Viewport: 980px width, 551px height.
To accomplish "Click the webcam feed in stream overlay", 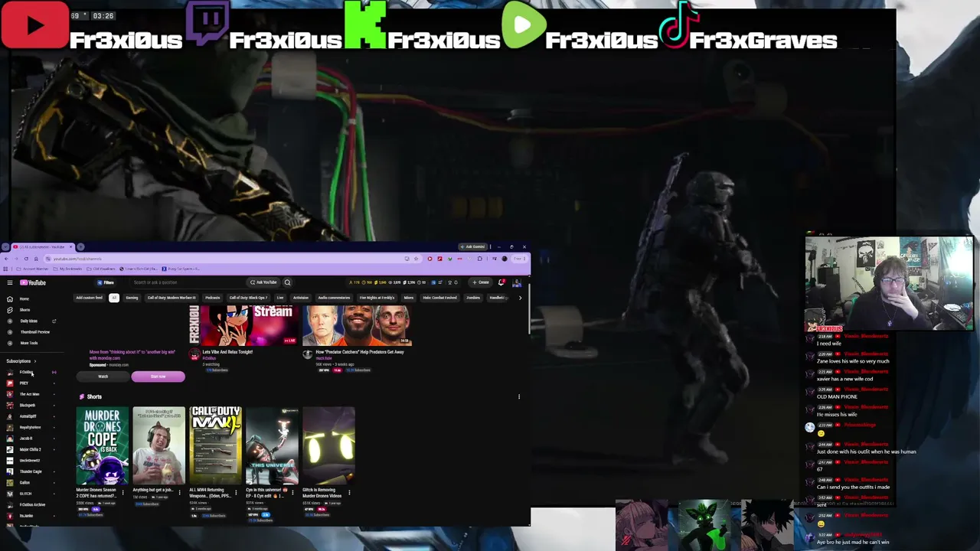I will pyautogui.click(x=889, y=284).
